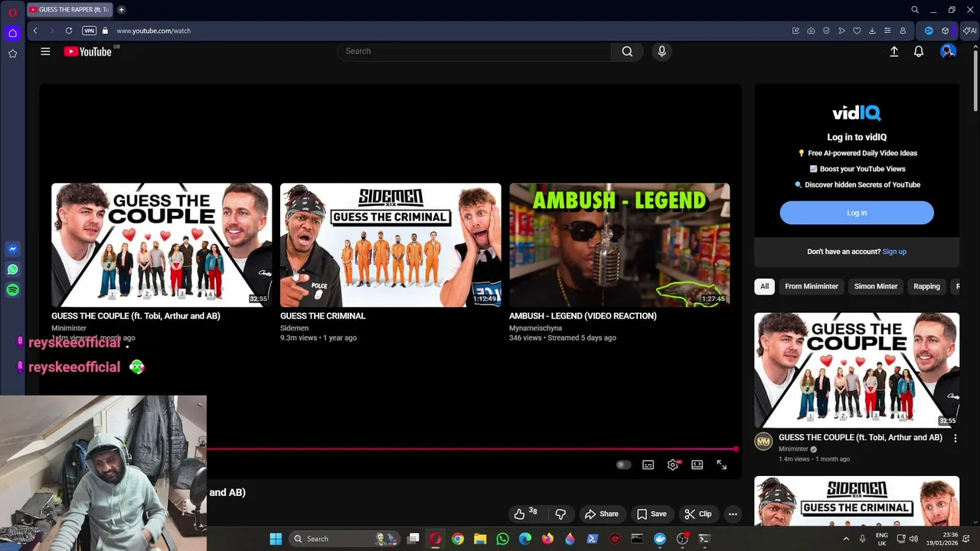Open Sidemen channel under Guess The Criminal
The height and width of the screenshot is (551, 980).
[294, 328]
